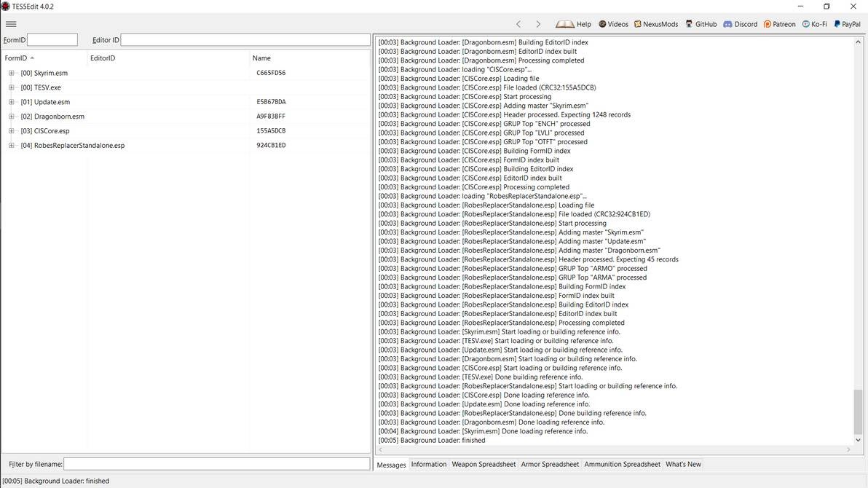Viewport: 868px width, 488px height.
Task: Open the Patreon page
Action: tap(779, 23)
